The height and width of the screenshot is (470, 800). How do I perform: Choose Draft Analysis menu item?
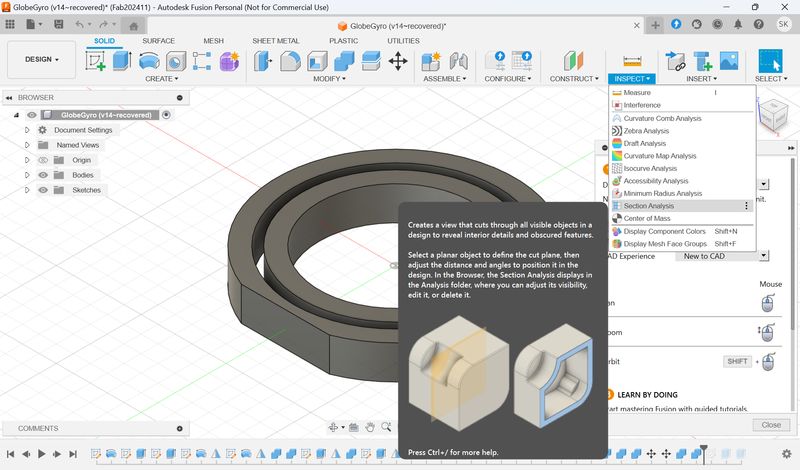coord(682,143)
